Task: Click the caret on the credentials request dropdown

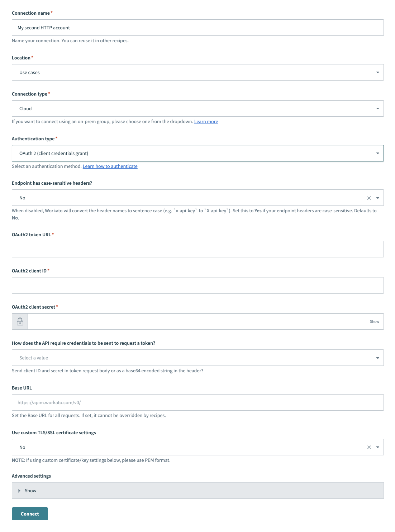Action: click(377, 357)
